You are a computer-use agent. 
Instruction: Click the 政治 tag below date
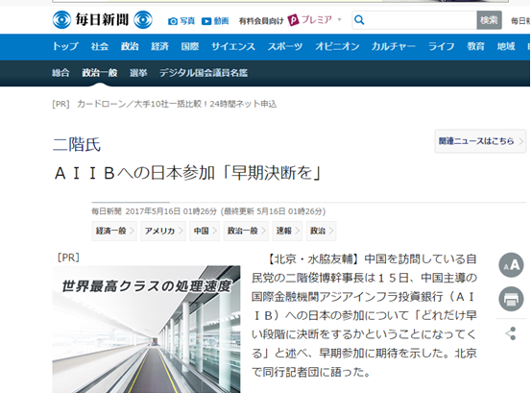click(322, 232)
